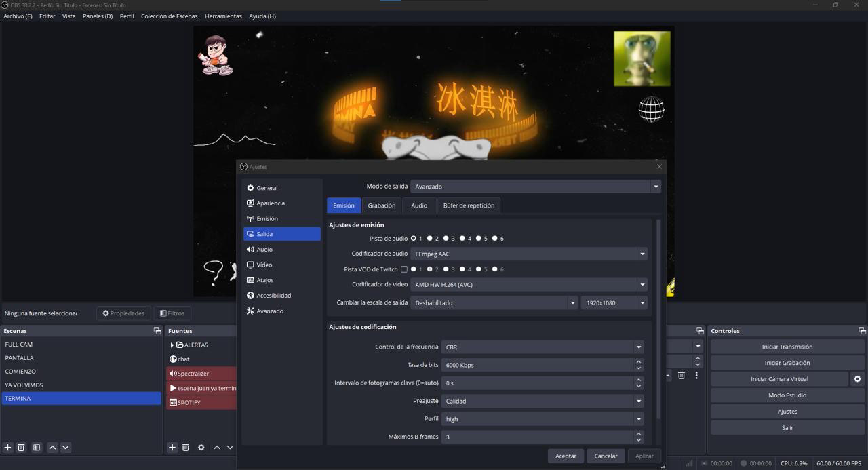Open the Codificador de audio dropdown
Viewport: 868px width, 470px height.
[529, 254]
